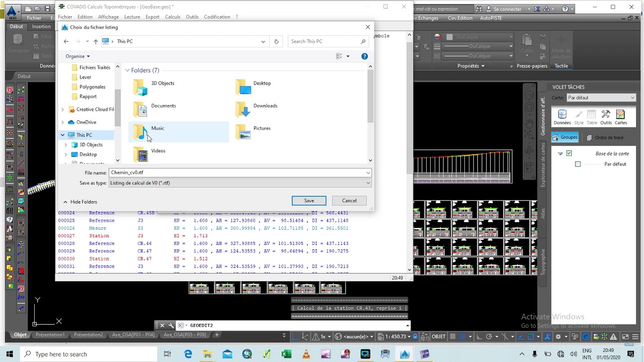Screen dimensions: 644x362
Task: Click the Données icon in Volet Tâches
Action: tap(562, 117)
